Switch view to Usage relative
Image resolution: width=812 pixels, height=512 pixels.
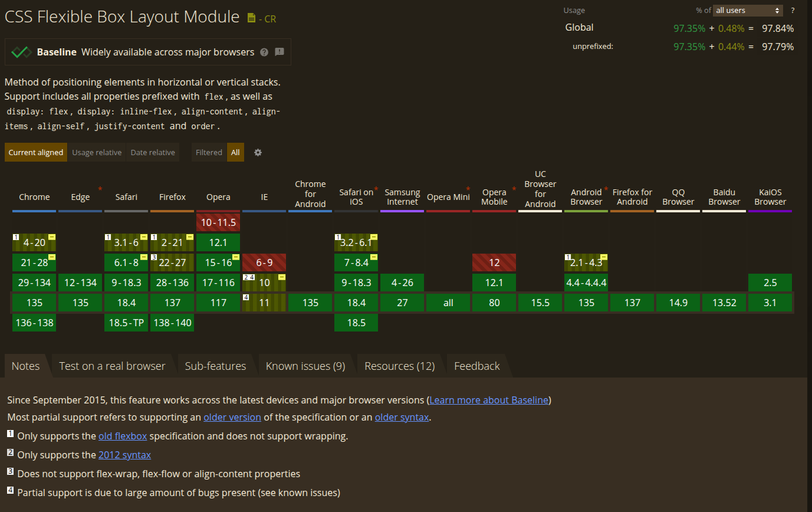click(x=97, y=152)
